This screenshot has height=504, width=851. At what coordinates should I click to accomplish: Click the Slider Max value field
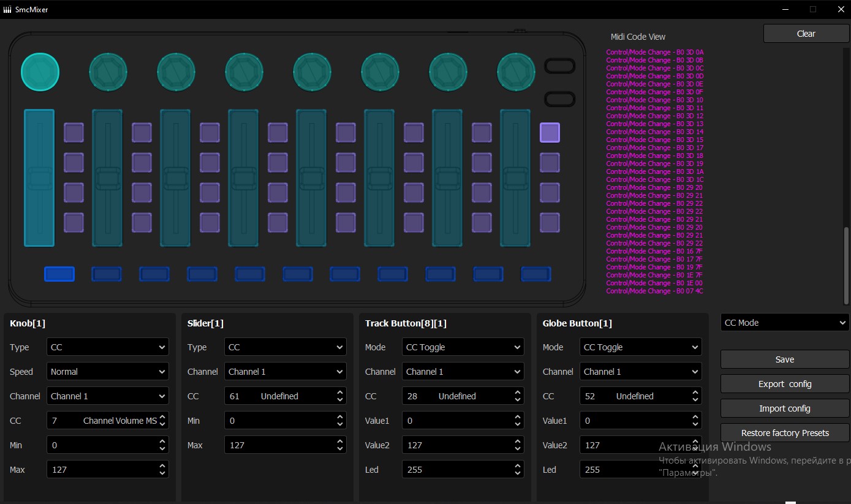point(279,445)
